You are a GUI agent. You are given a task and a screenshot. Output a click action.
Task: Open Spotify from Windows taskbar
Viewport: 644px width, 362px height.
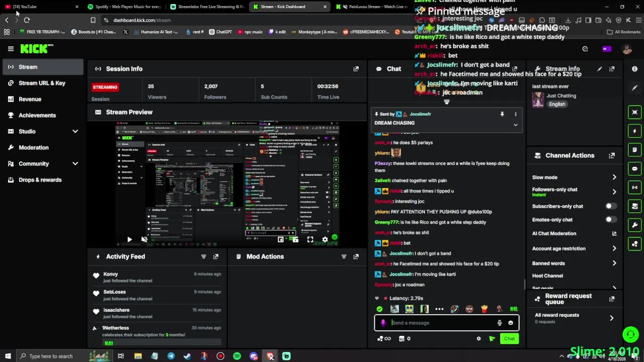[237, 356]
